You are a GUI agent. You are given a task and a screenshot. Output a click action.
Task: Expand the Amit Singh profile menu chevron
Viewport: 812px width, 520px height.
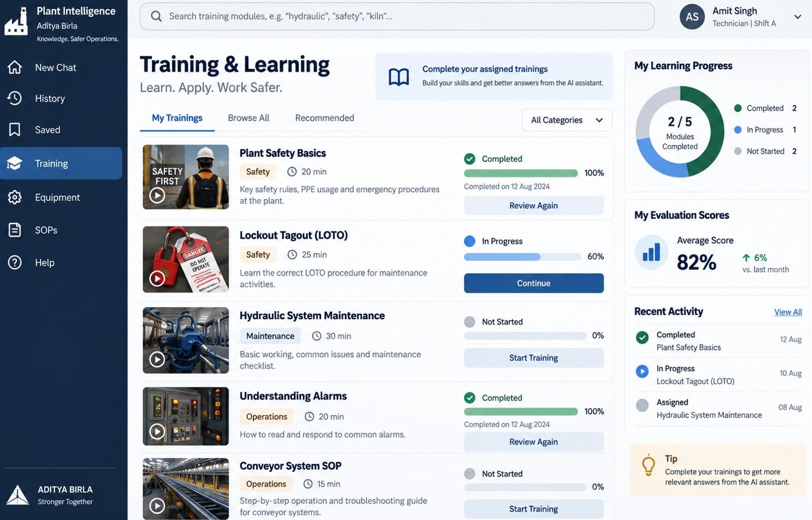[x=798, y=17]
